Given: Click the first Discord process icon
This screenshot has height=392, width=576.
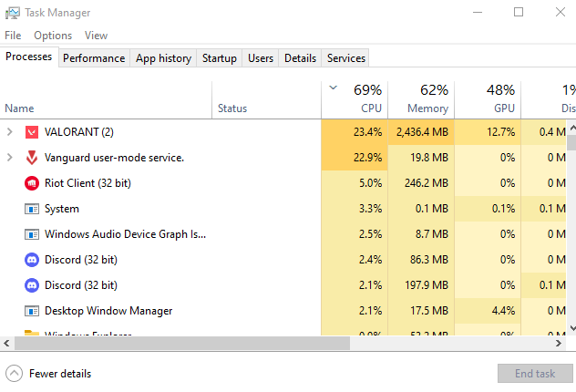Looking at the screenshot, I should (x=32, y=260).
